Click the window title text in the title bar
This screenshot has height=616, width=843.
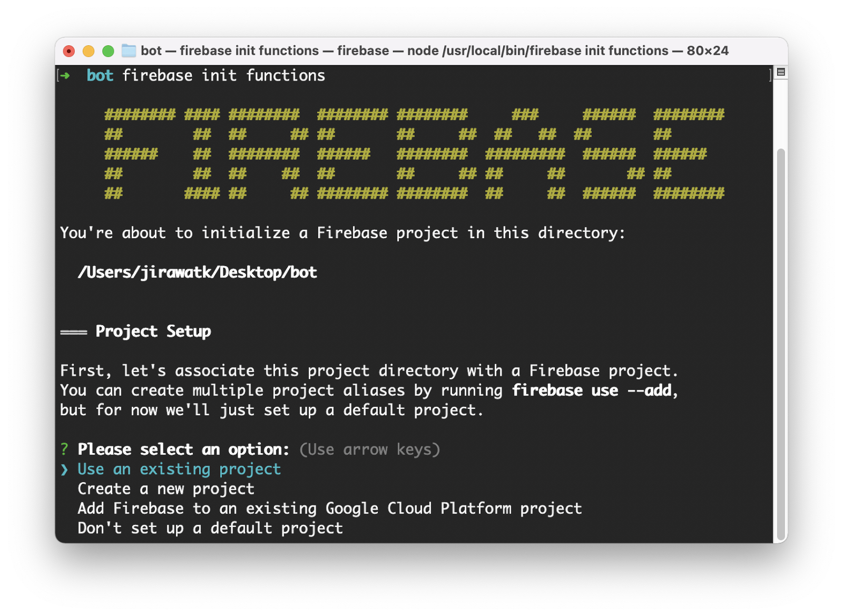[x=435, y=51]
